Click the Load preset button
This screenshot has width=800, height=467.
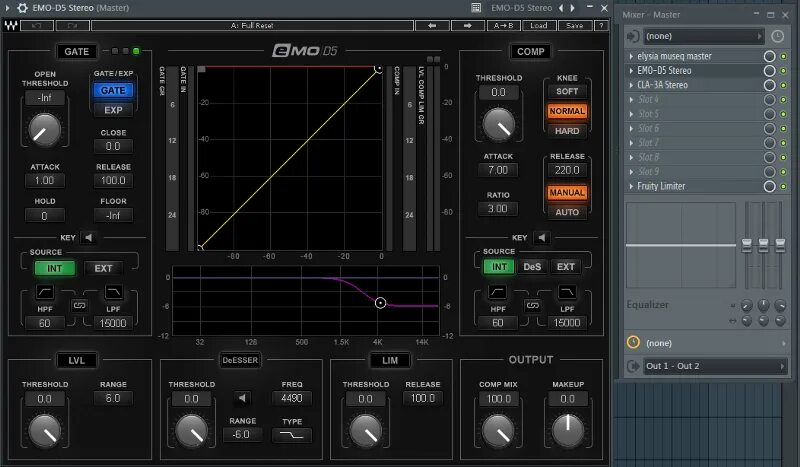[539, 26]
